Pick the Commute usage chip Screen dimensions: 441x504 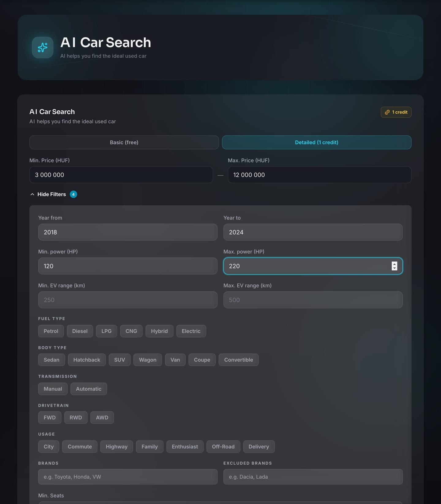(x=80, y=447)
